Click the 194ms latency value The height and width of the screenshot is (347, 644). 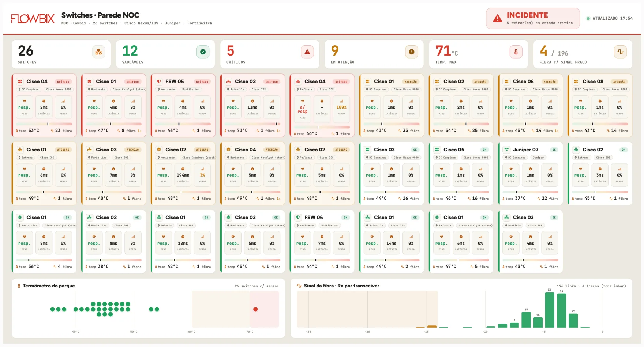183,175
